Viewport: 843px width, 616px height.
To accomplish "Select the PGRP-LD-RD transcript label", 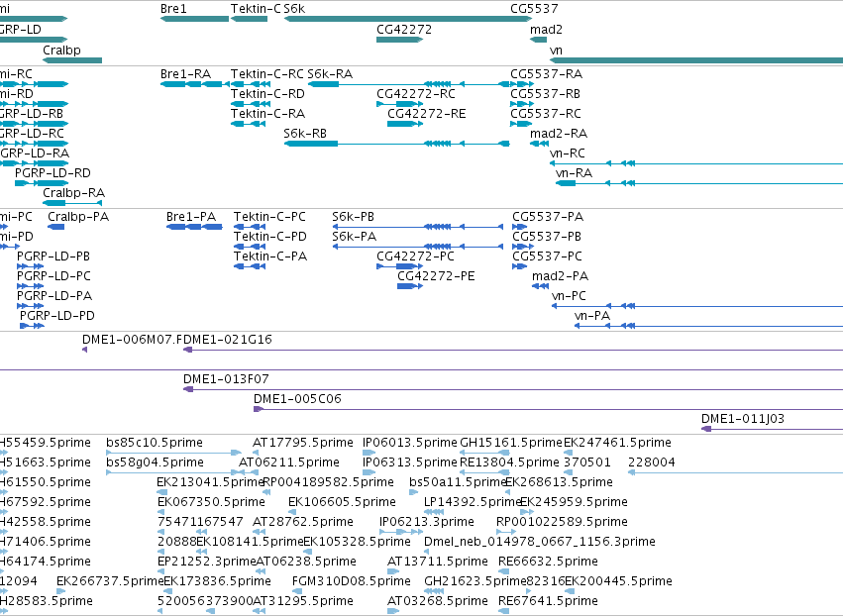I will pos(53,173).
